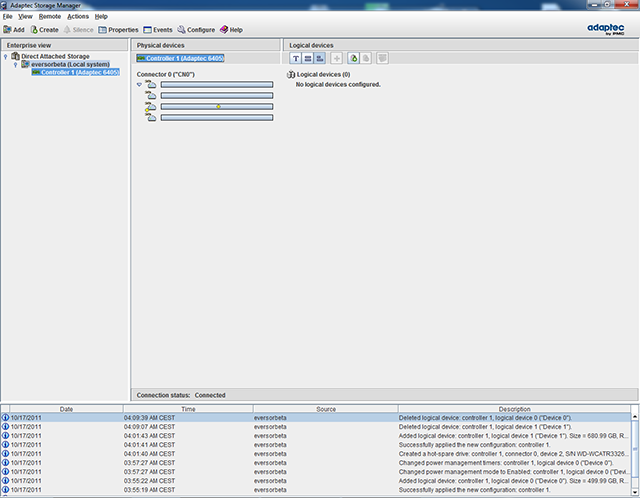Click the Configure toolbar button

pos(196,30)
